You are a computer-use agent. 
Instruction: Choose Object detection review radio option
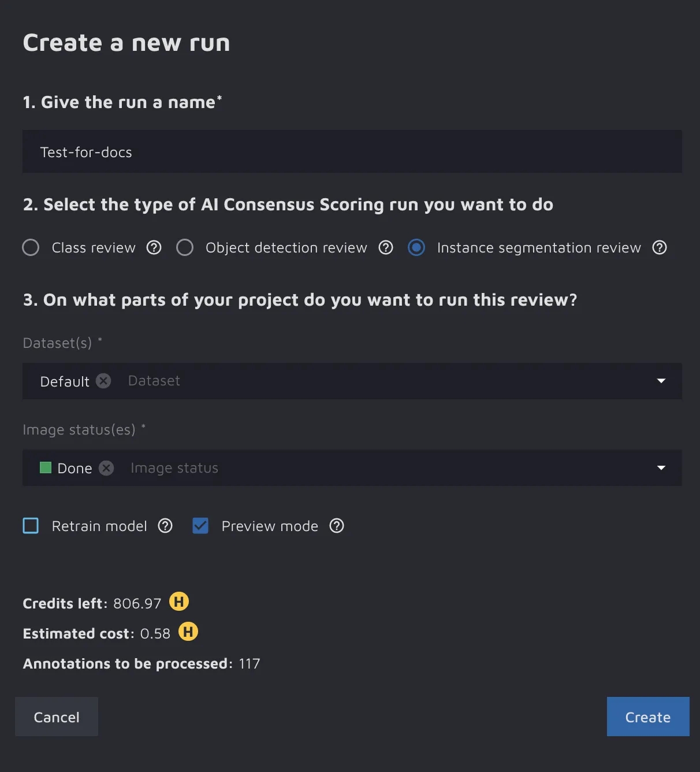185,248
